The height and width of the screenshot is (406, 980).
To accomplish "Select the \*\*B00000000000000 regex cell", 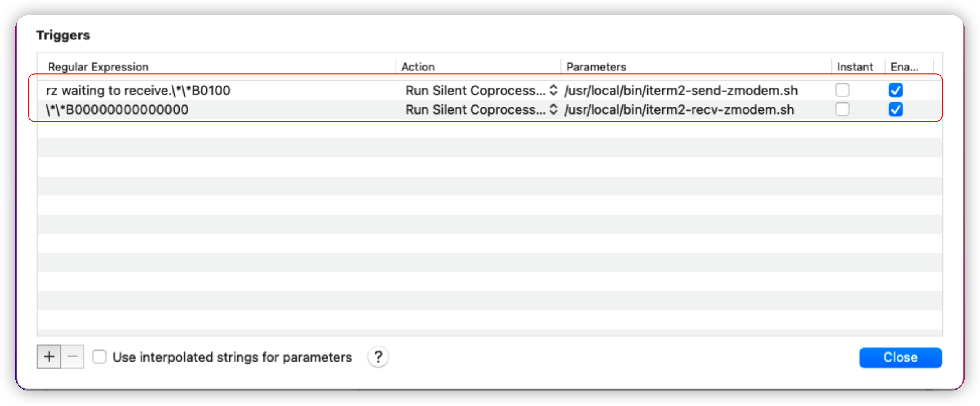I will tap(117, 110).
